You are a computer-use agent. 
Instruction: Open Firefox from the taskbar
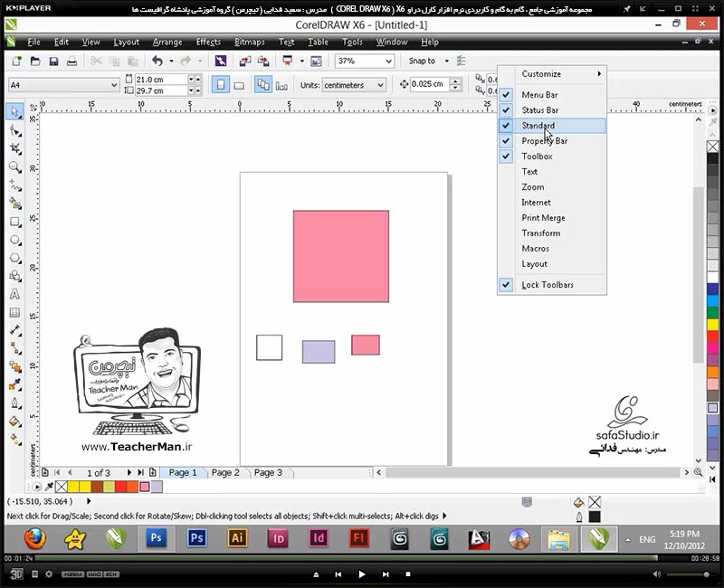[35, 538]
